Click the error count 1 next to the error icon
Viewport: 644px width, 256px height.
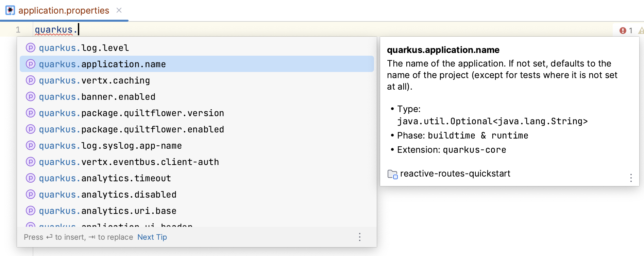tap(631, 31)
